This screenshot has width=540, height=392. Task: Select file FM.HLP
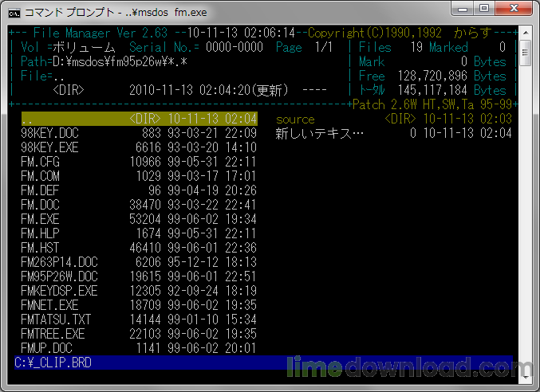[x=139, y=233]
